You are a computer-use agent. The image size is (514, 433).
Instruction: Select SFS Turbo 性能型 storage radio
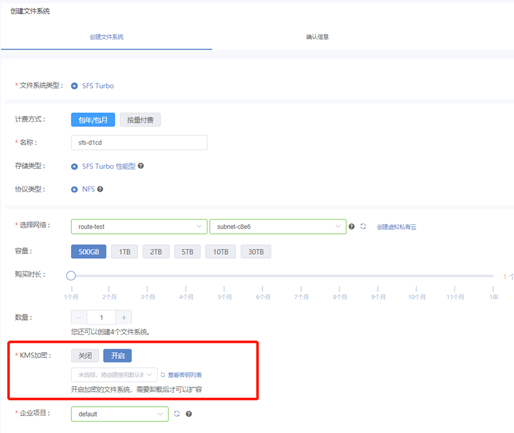pos(74,166)
